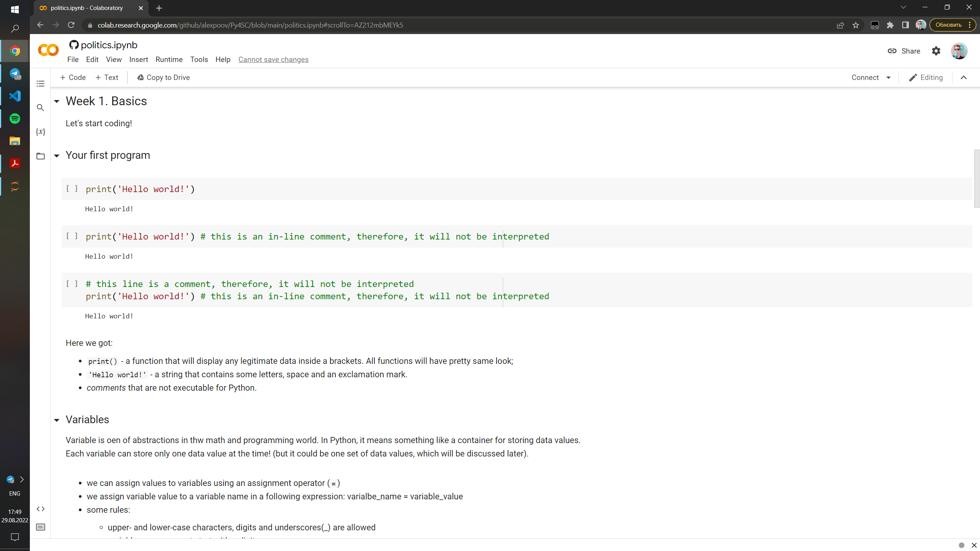Open the variables inspector {x} icon
This screenshot has width=980, height=551.
pyautogui.click(x=41, y=132)
